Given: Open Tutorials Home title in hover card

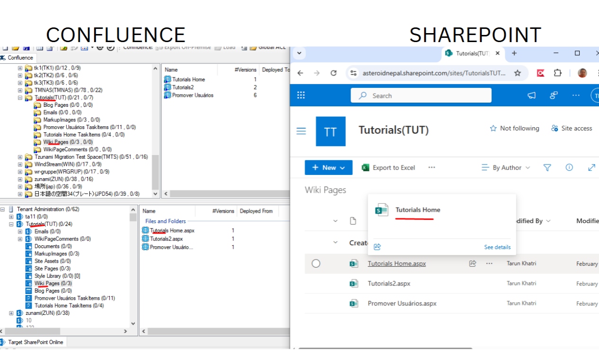Looking at the screenshot, I should pyautogui.click(x=418, y=210).
